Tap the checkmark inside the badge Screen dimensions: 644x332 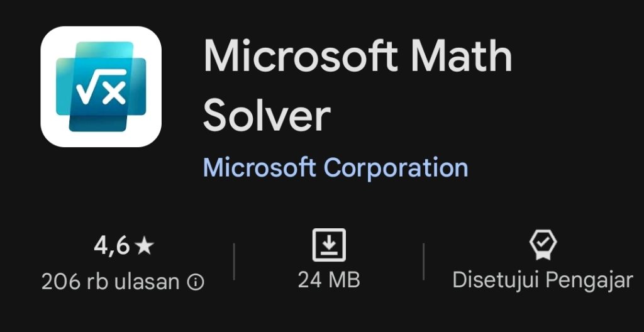pyautogui.click(x=542, y=241)
